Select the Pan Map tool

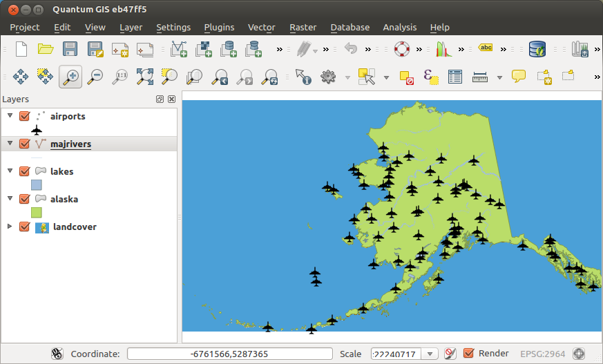(x=20, y=77)
